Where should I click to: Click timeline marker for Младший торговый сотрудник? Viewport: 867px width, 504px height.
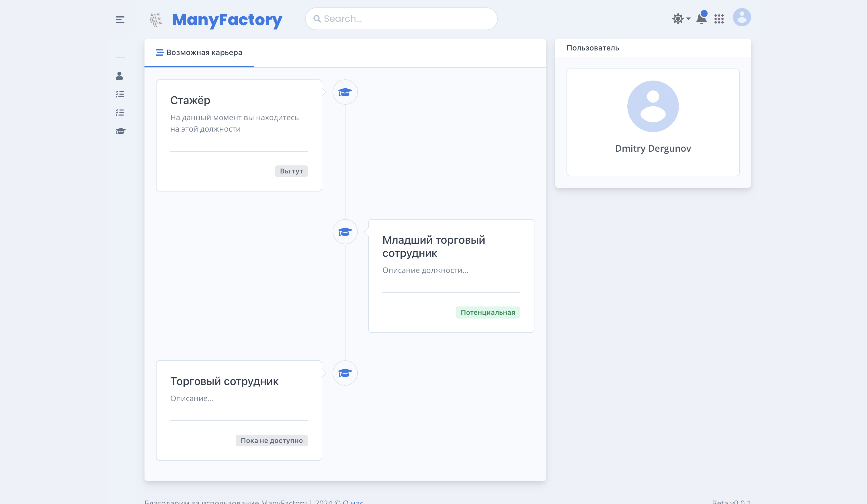[345, 232]
